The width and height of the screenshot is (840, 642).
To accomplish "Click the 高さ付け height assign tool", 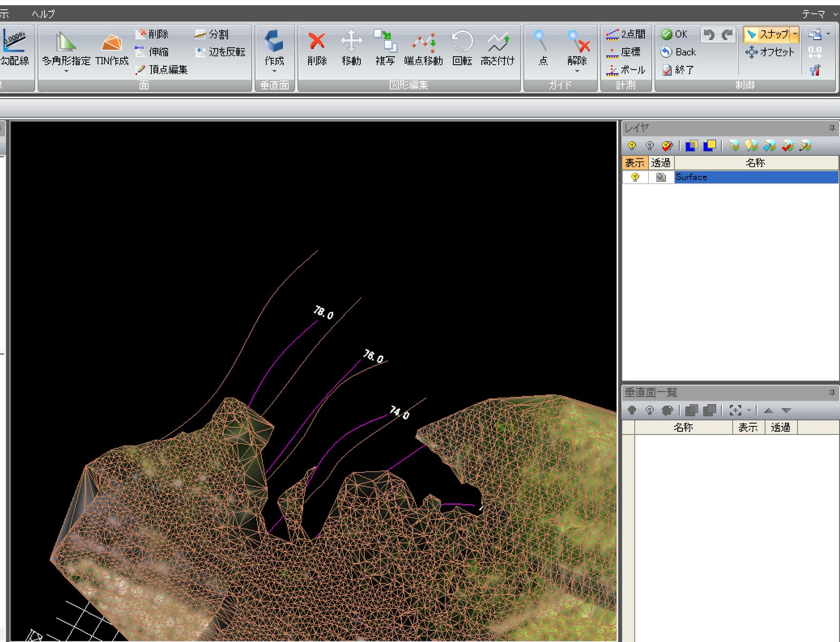I will (x=497, y=48).
